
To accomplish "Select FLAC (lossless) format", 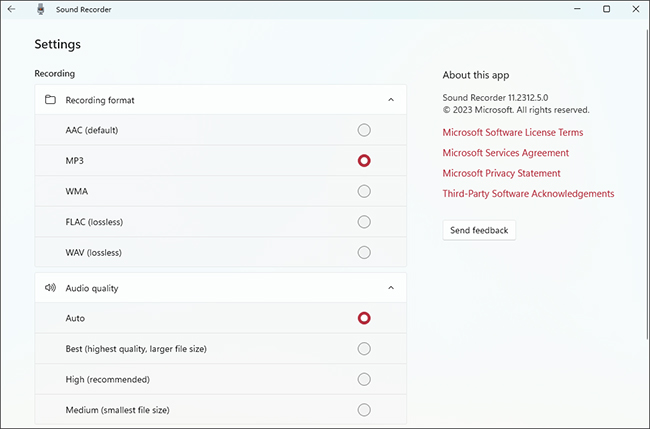I will point(364,222).
